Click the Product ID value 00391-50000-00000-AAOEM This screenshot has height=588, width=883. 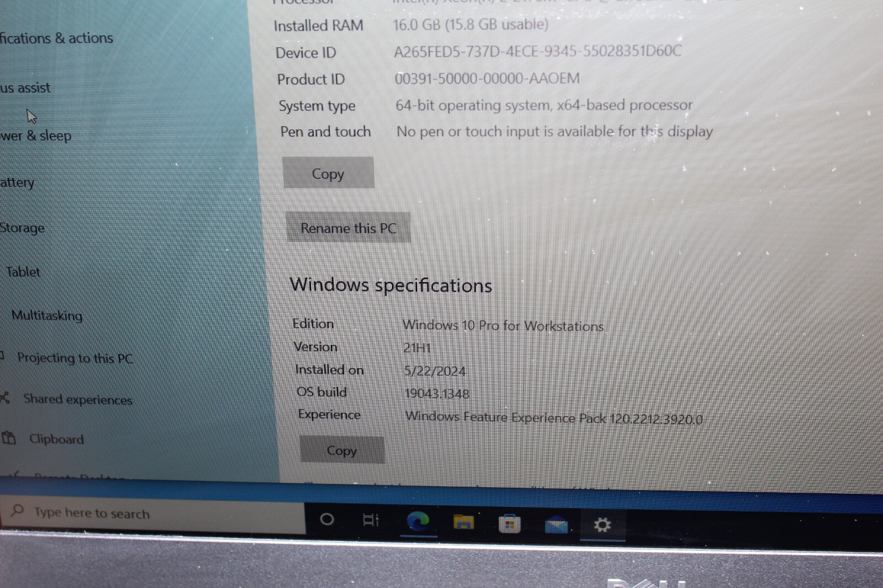(x=487, y=78)
